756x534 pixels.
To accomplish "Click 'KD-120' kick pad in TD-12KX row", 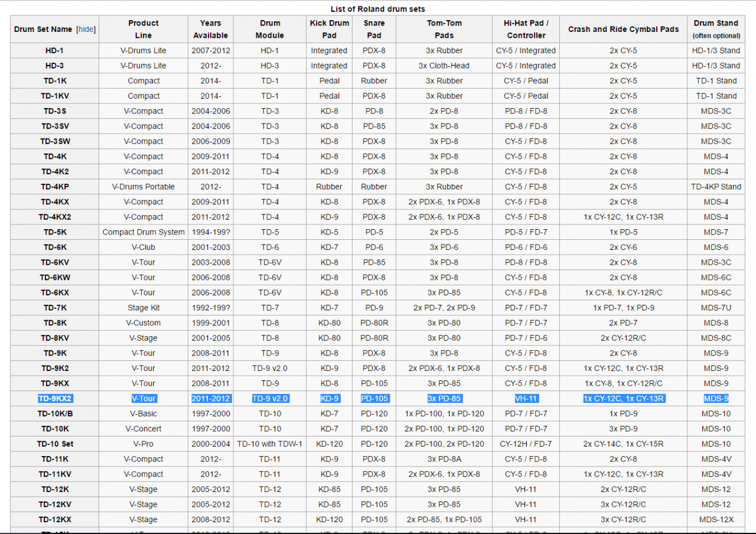I will (329, 520).
